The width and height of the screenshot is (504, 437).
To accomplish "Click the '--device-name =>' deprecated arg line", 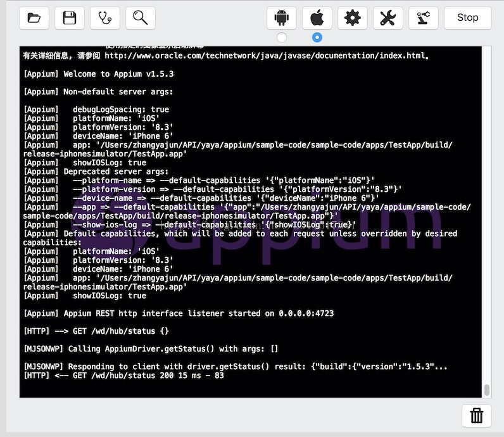I will [x=201, y=198].
